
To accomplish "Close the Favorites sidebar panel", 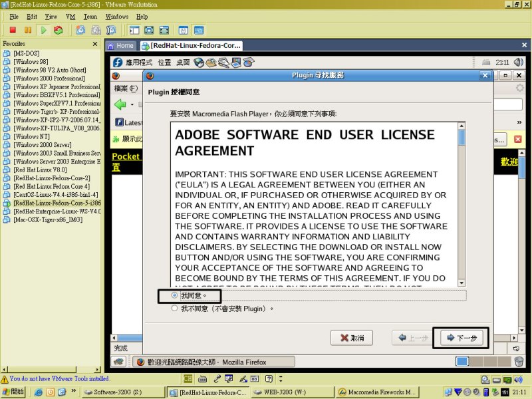I will (x=95, y=44).
